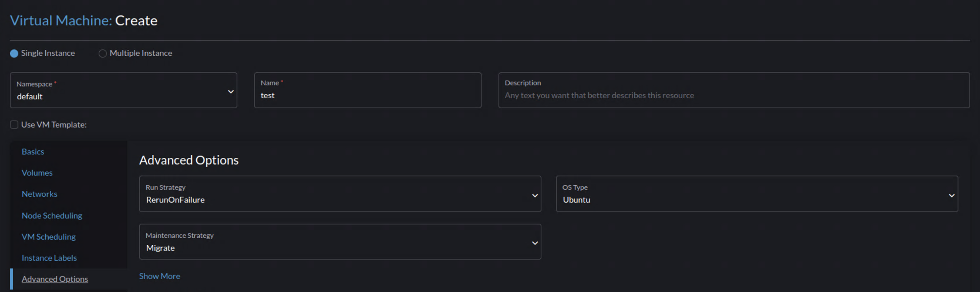Click the OS Type chevron icon
The height and width of the screenshot is (292, 980).
point(952,195)
